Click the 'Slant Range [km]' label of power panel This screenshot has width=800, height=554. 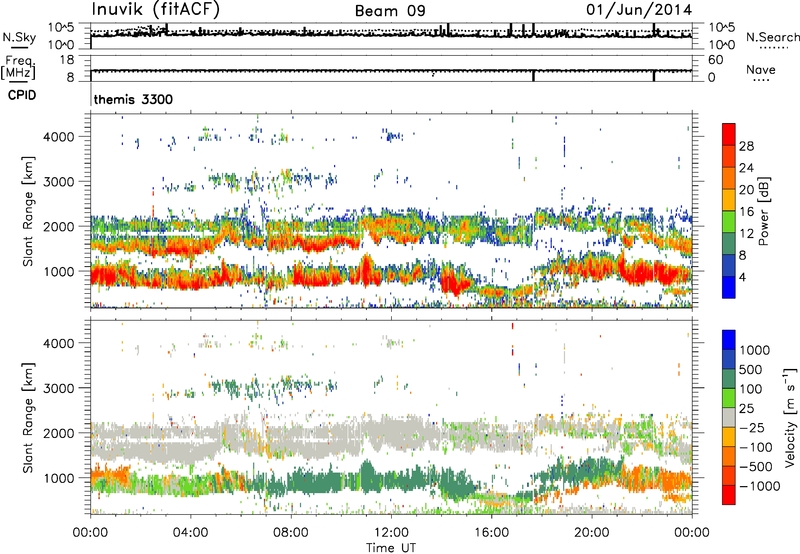pyautogui.click(x=28, y=212)
